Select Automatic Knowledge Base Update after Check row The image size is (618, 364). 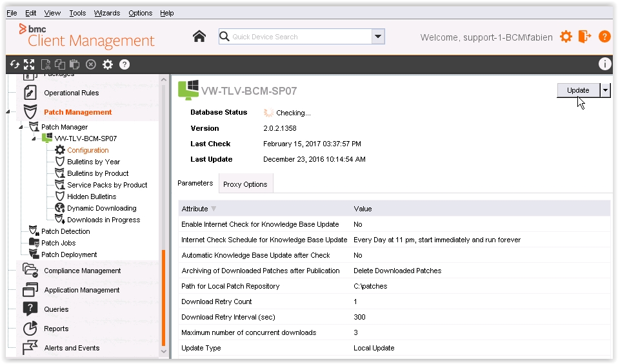coord(394,255)
